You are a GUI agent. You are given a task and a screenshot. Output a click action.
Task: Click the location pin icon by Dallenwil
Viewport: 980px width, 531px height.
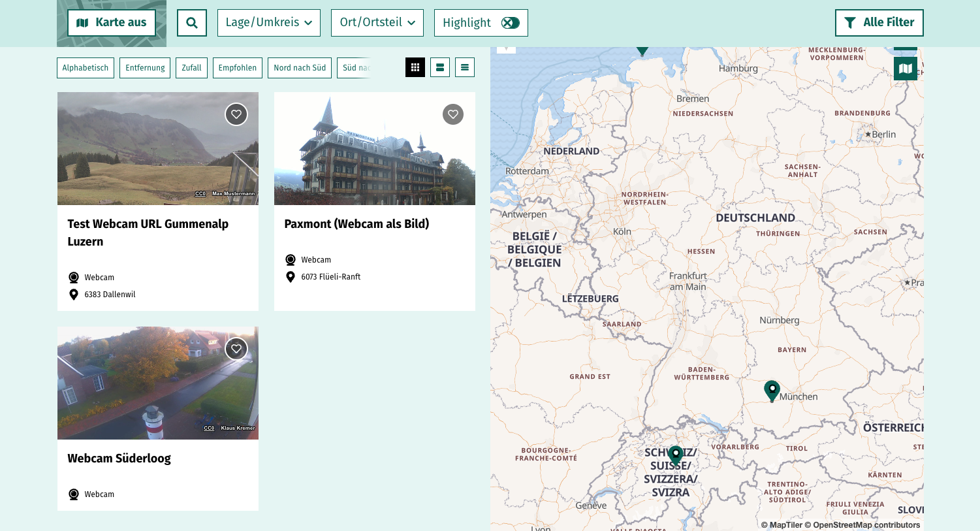[x=74, y=295]
